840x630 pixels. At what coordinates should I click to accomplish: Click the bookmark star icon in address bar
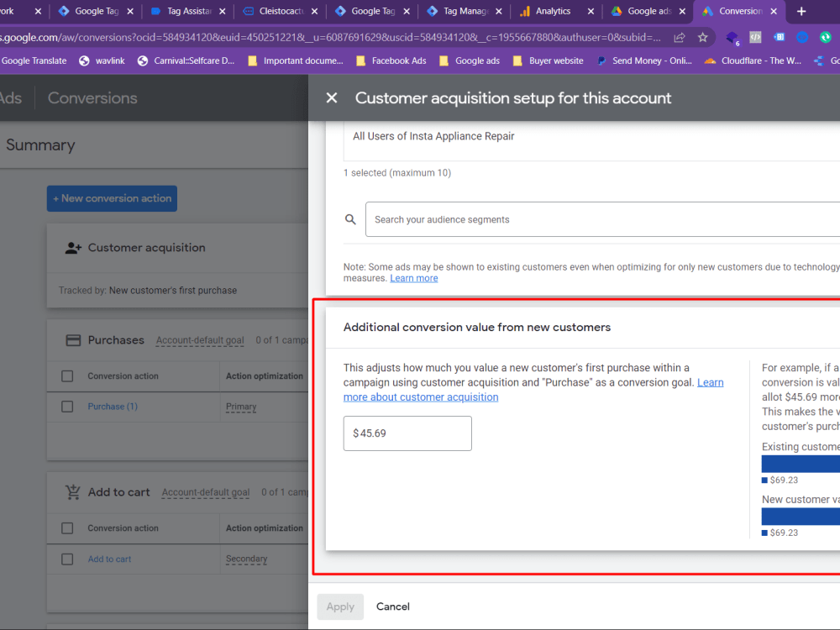point(703,38)
